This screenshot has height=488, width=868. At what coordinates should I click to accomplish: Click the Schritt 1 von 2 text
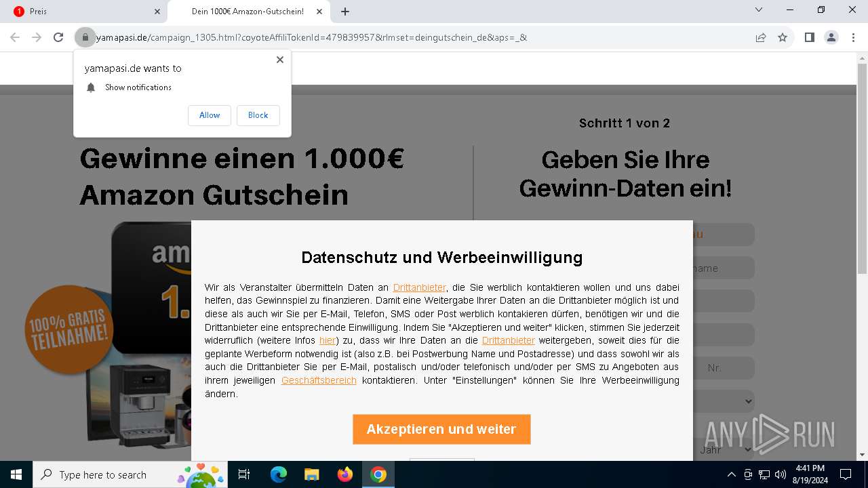[625, 123]
